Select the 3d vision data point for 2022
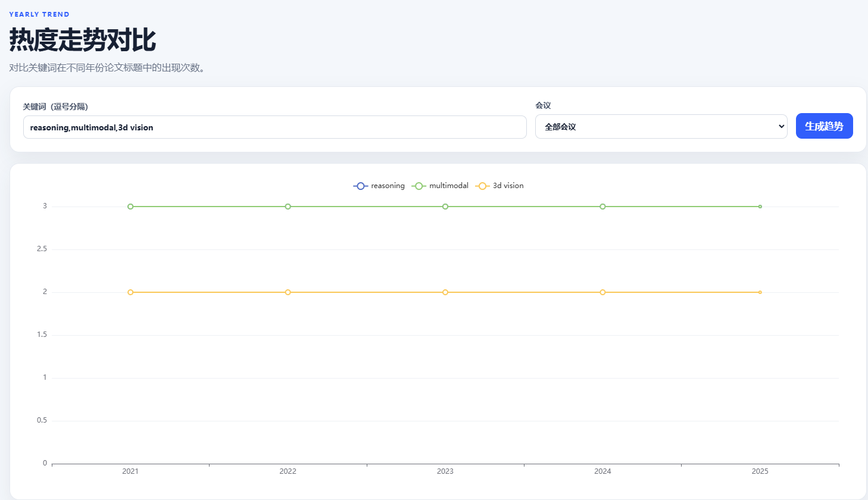Viewport: 868px width, 500px height. coord(288,292)
